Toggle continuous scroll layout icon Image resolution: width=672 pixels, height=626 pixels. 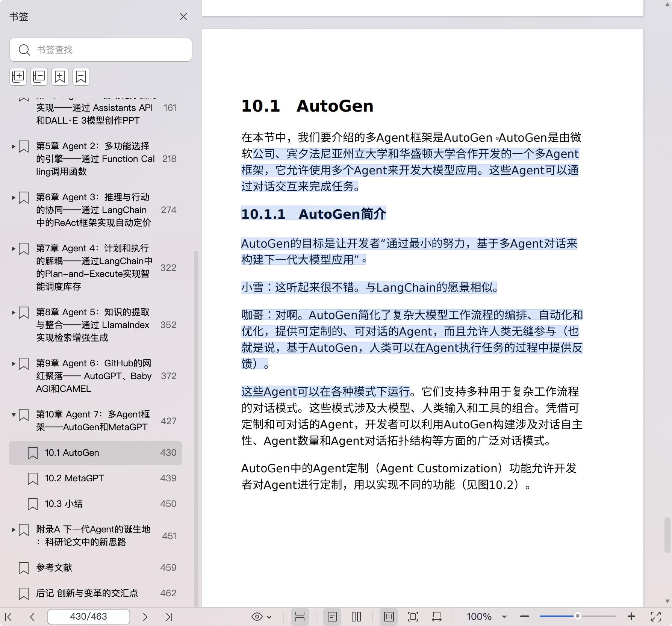point(300,617)
